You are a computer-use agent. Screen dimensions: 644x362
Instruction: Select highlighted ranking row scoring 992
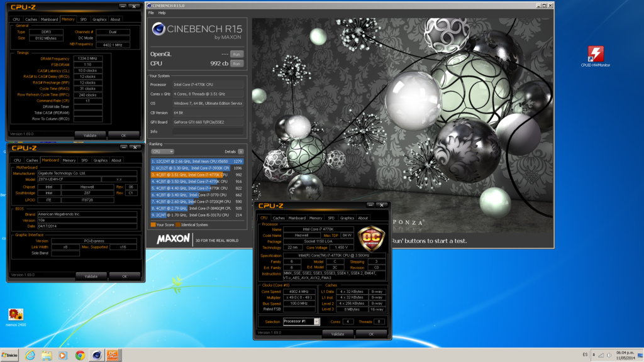pos(197,175)
